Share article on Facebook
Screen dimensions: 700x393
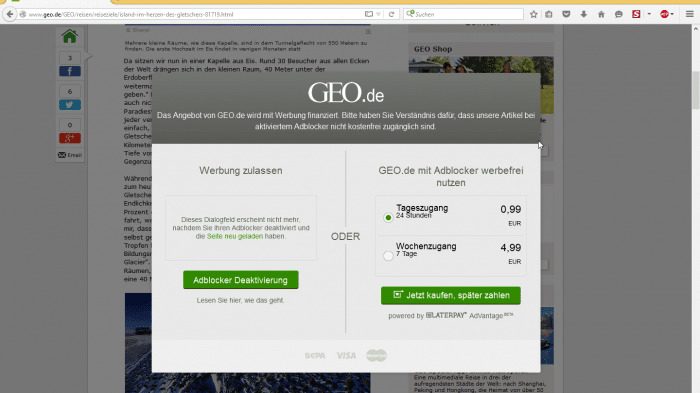click(x=70, y=71)
